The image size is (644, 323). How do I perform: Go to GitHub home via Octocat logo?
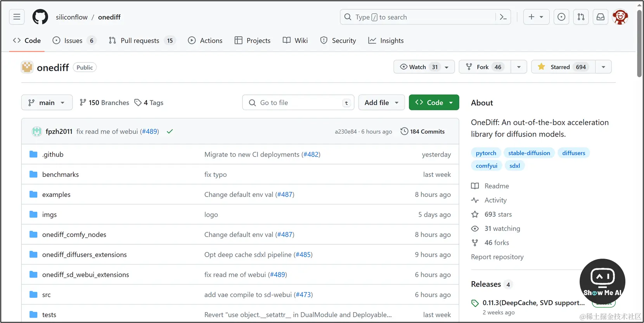pos(40,17)
